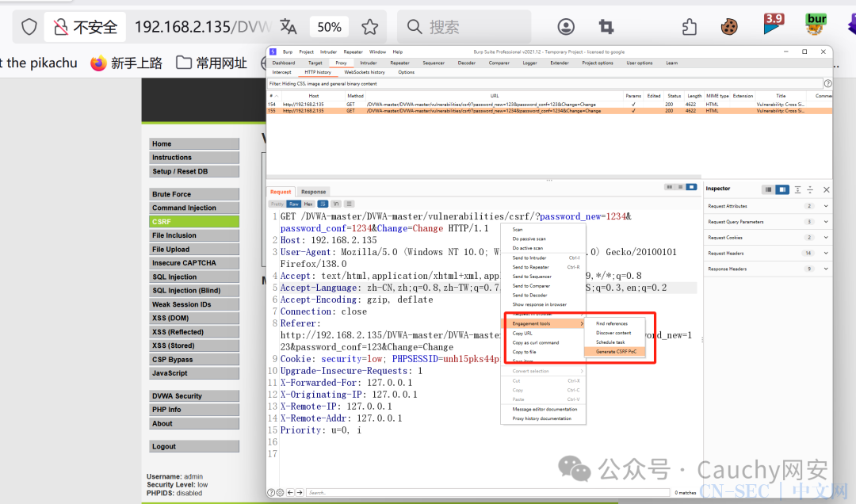Bookmark this page with the star icon
Viewport: 856px width, 504px height.
[369, 27]
